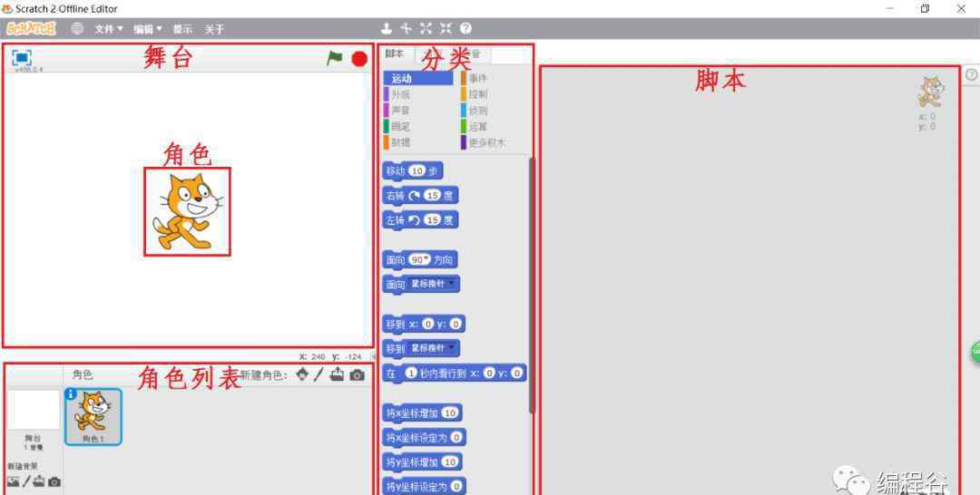Screen dimensions: 980x495
Task: Switch to the 脚本 tab
Action: click(395, 53)
